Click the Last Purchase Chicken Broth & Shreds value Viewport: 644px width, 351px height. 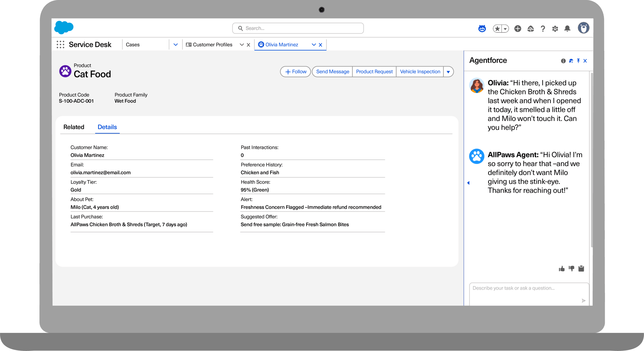coord(129,224)
